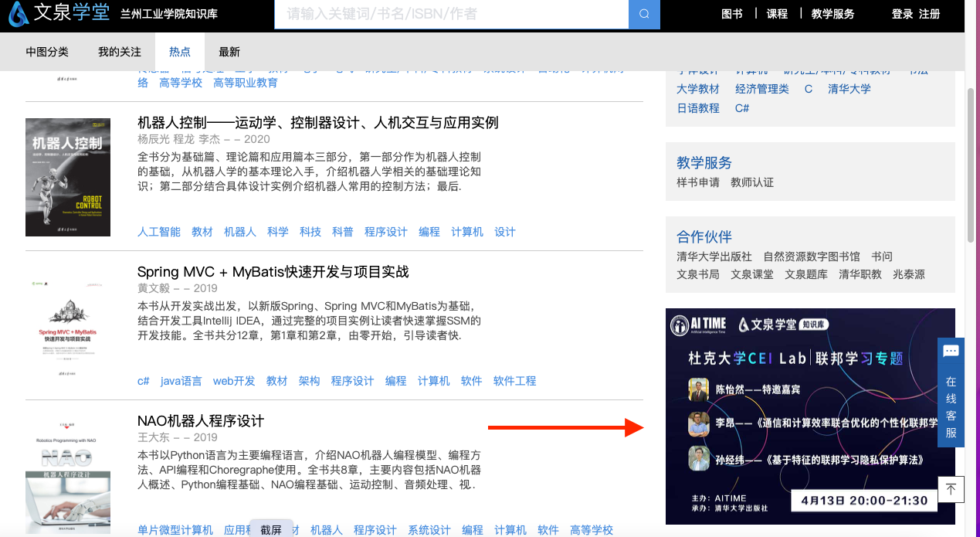Open the 教学服务 header menu

click(832, 14)
